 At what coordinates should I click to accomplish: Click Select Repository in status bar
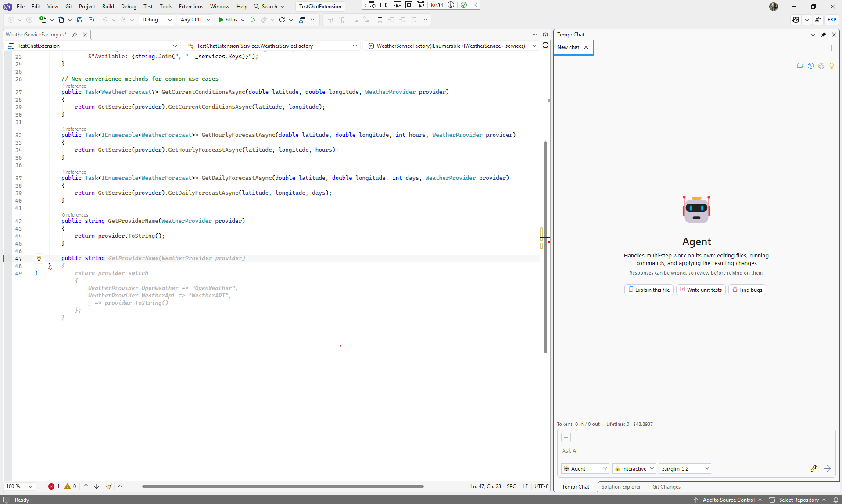pos(798,500)
